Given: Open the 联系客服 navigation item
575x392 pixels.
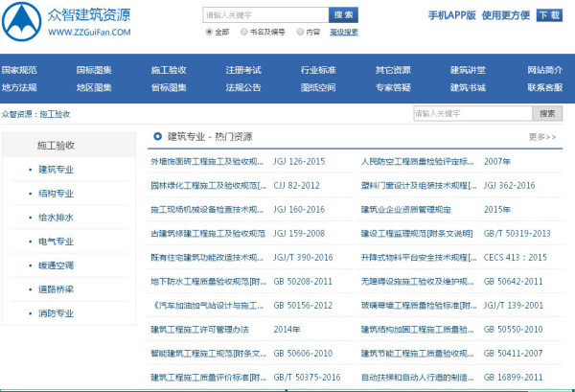Looking at the screenshot, I should click(x=545, y=87).
